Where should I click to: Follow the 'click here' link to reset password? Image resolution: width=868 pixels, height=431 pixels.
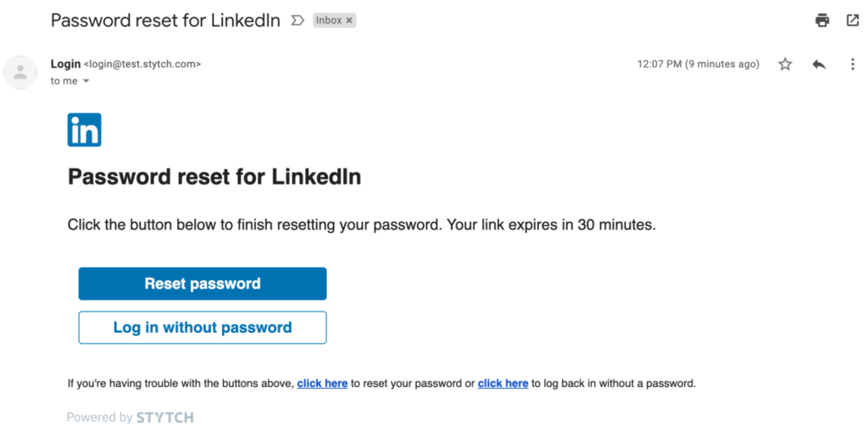coord(322,384)
